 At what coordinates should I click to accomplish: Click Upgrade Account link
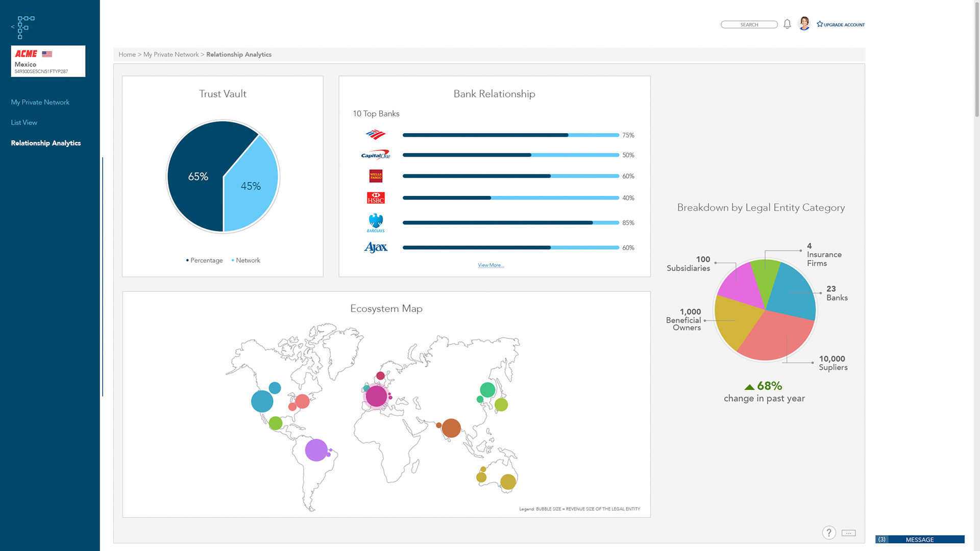(841, 24)
